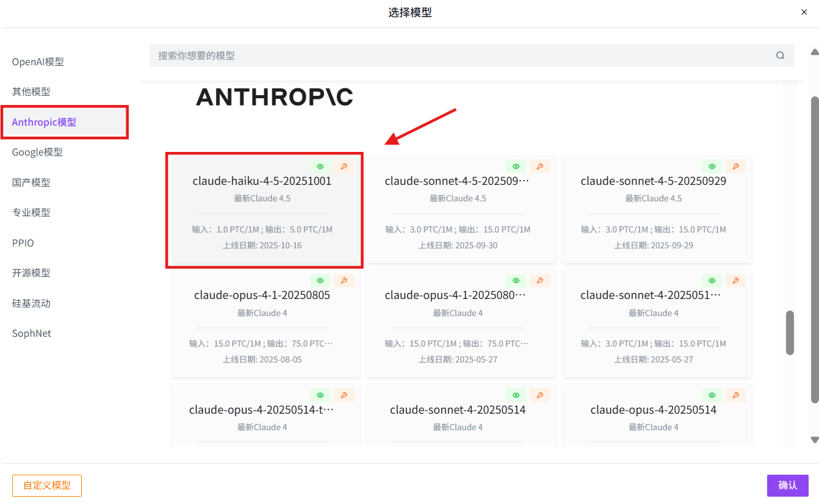Select the 开源模型 category
Image resolution: width=819 pixels, height=504 pixels.
tap(31, 273)
